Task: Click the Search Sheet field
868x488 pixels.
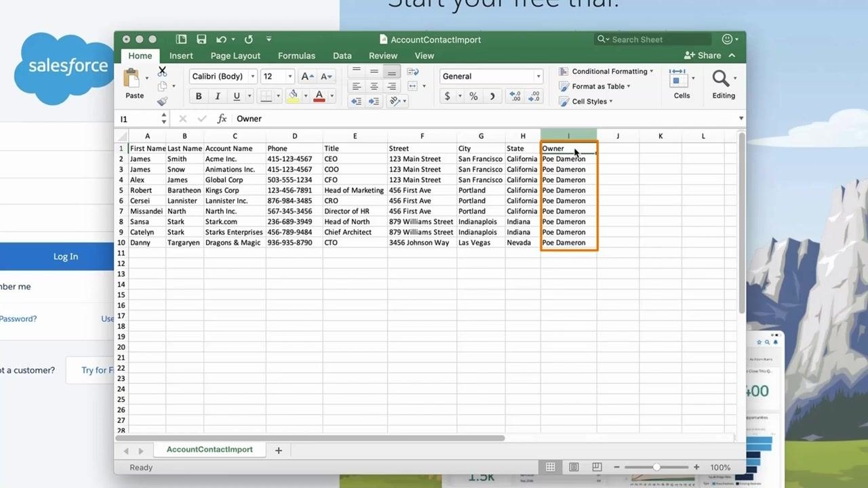Action: click(653, 39)
